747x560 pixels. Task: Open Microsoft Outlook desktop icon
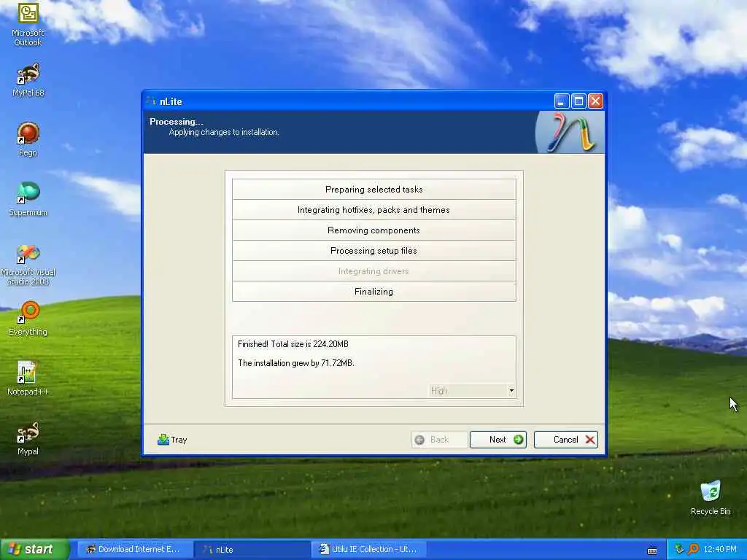[28, 24]
